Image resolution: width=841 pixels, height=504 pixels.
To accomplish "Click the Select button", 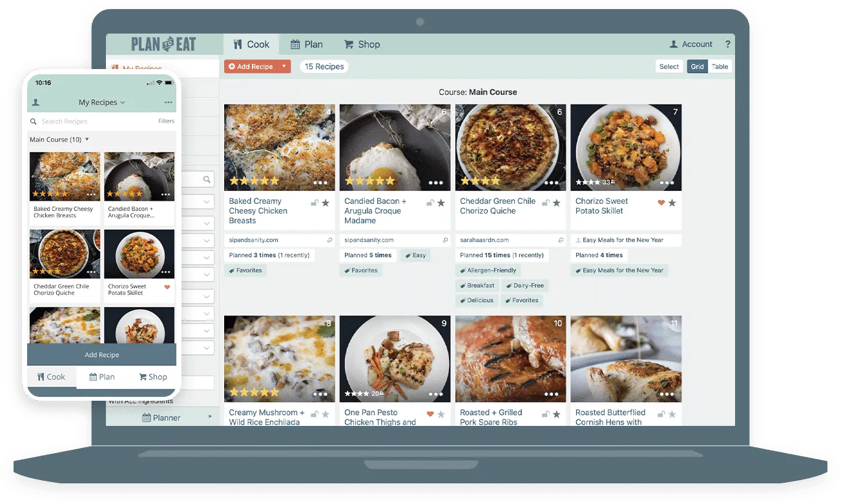I will (x=669, y=66).
